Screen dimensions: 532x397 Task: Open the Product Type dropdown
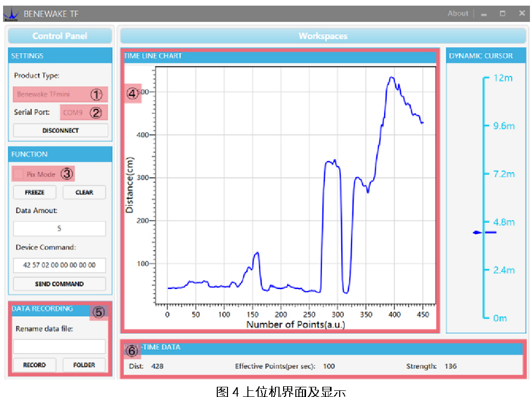tap(60, 94)
